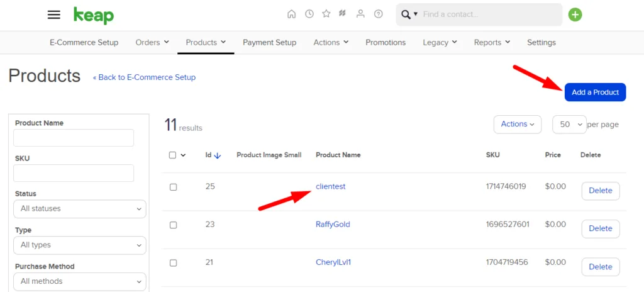Open the CherylLvl1 product link
Image resolution: width=644 pixels, height=292 pixels.
point(333,262)
